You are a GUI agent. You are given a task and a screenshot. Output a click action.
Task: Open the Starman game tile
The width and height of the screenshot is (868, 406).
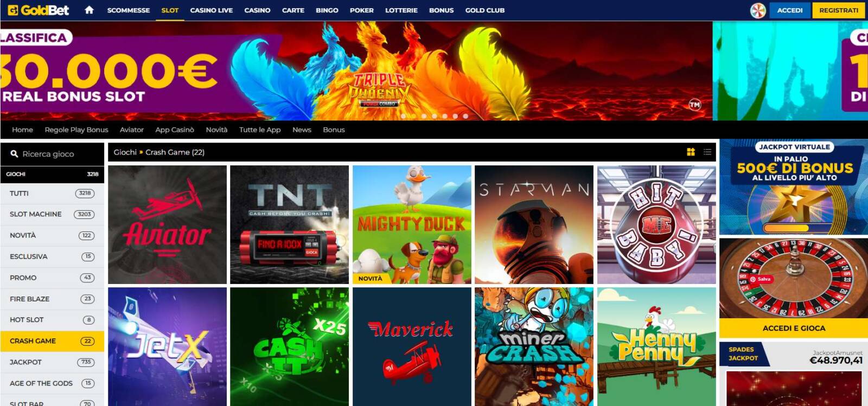[534, 224]
